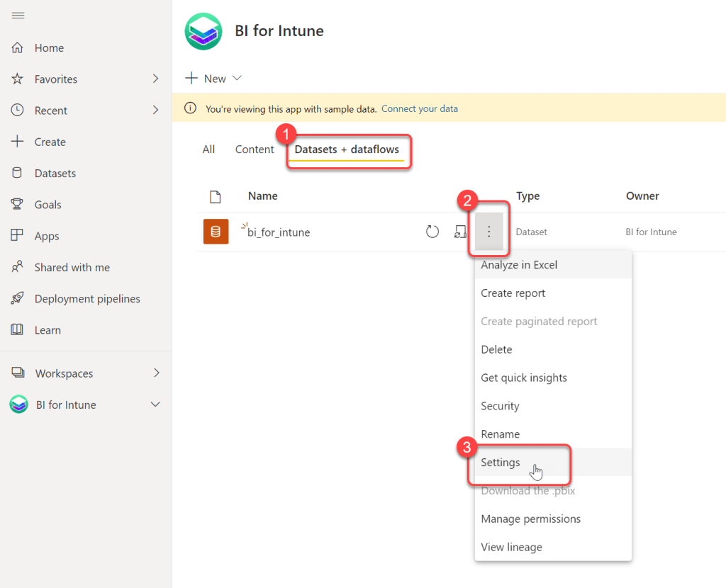This screenshot has width=726, height=588.
Task: Choose Analyze in Excel menu option
Action: point(519,265)
